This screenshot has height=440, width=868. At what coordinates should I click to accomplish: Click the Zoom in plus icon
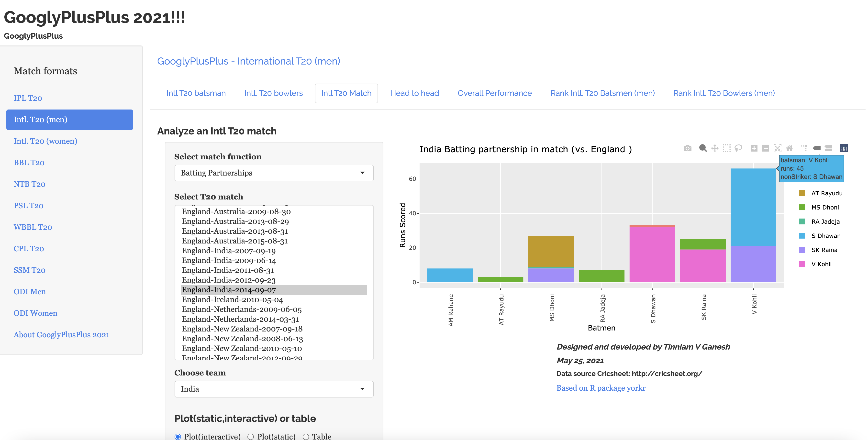tap(754, 148)
